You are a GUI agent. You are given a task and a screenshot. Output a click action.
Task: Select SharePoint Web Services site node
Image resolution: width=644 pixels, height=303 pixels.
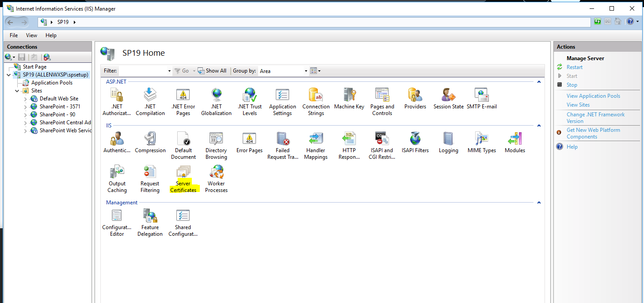(x=65, y=130)
